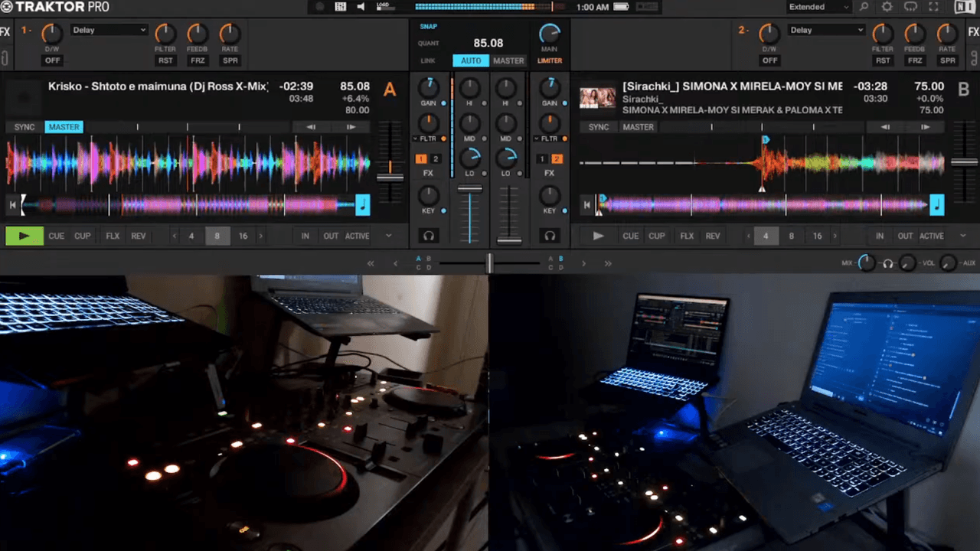Increase Deck B loop size arrow

(835, 236)
